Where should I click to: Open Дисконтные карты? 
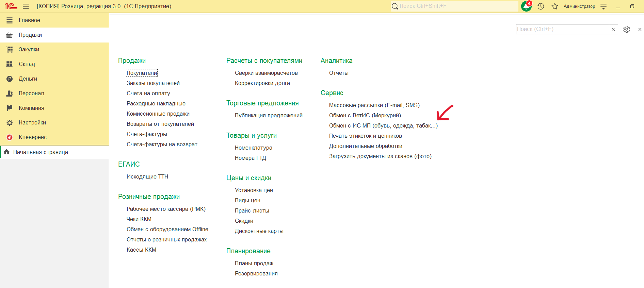[x=259, y=231]
